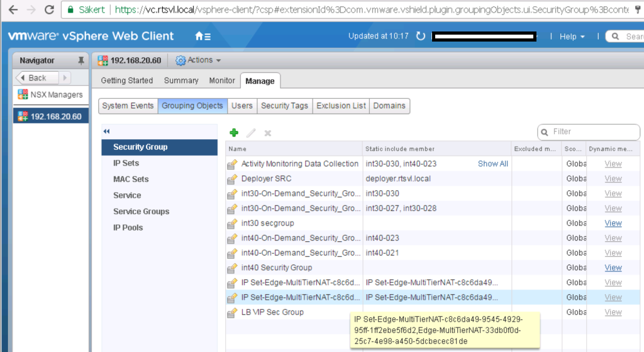The height and width of the screenshot is (352, 644).
Task: Collapse the grouping objects side list
Action: (107, 131)
